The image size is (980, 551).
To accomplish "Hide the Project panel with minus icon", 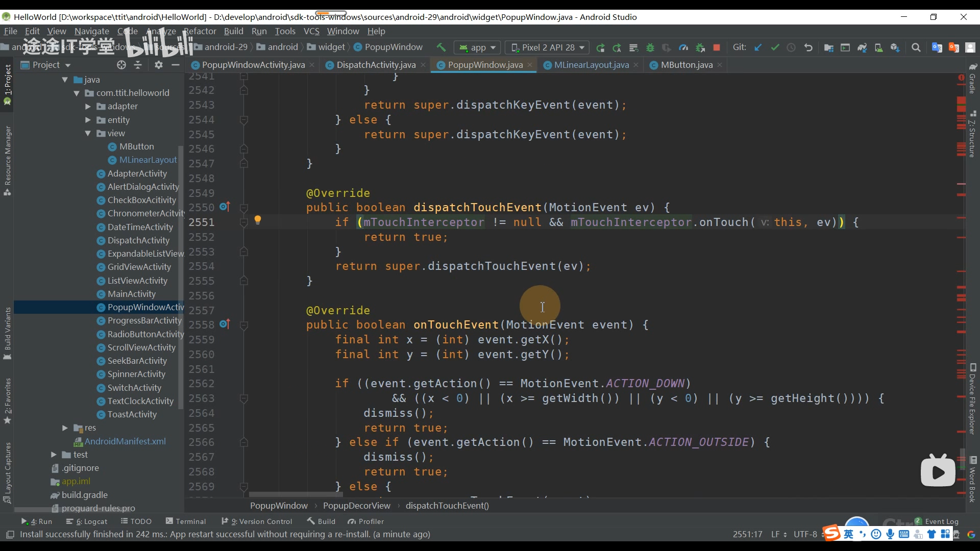I will [x=176, y=65].
